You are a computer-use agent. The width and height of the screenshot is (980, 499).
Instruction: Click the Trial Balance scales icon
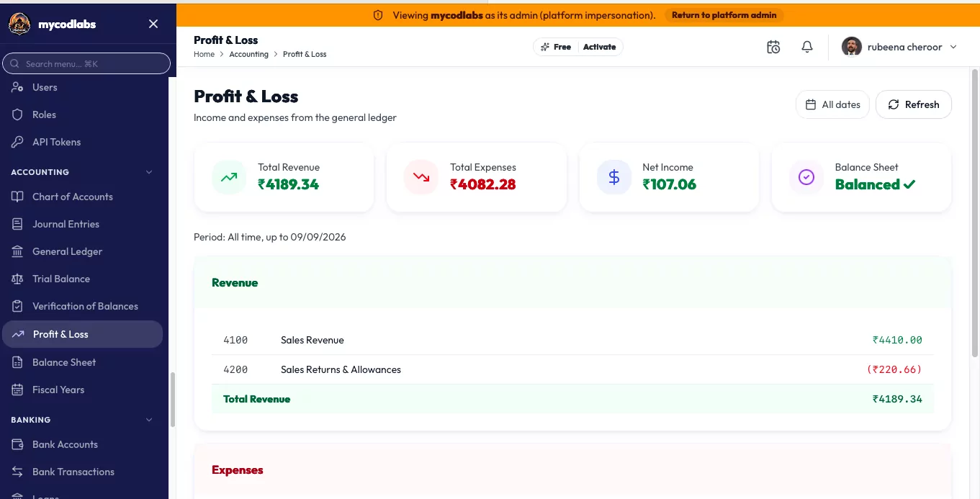tap(18, 279)
